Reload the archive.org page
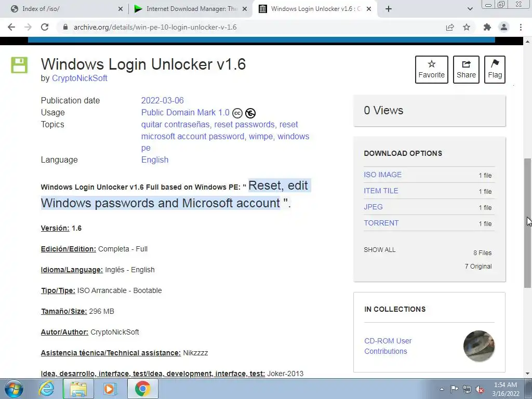532x399 pixels. (45, 27)
